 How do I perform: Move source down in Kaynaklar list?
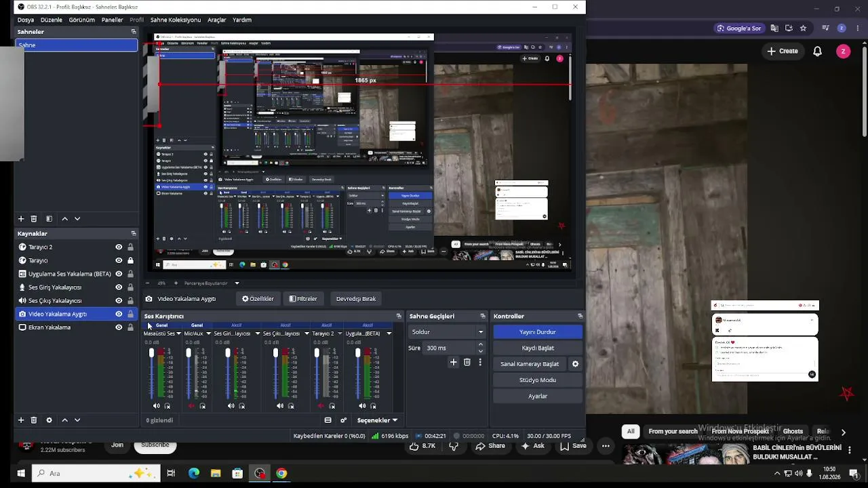[77, 420]
